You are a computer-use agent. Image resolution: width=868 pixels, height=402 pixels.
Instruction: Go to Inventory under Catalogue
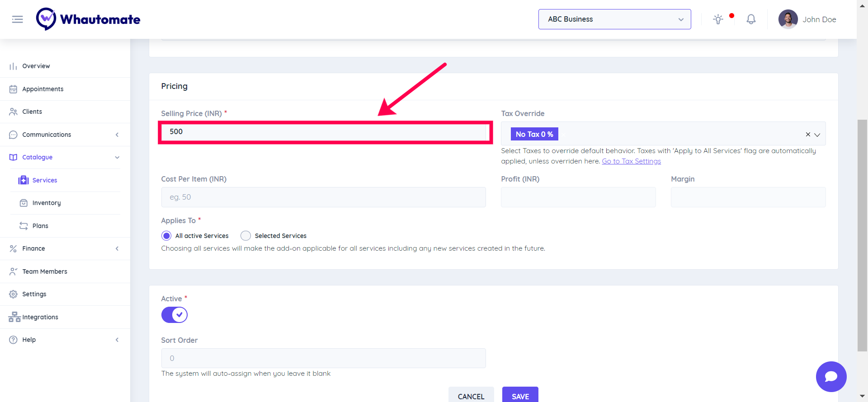46,203
